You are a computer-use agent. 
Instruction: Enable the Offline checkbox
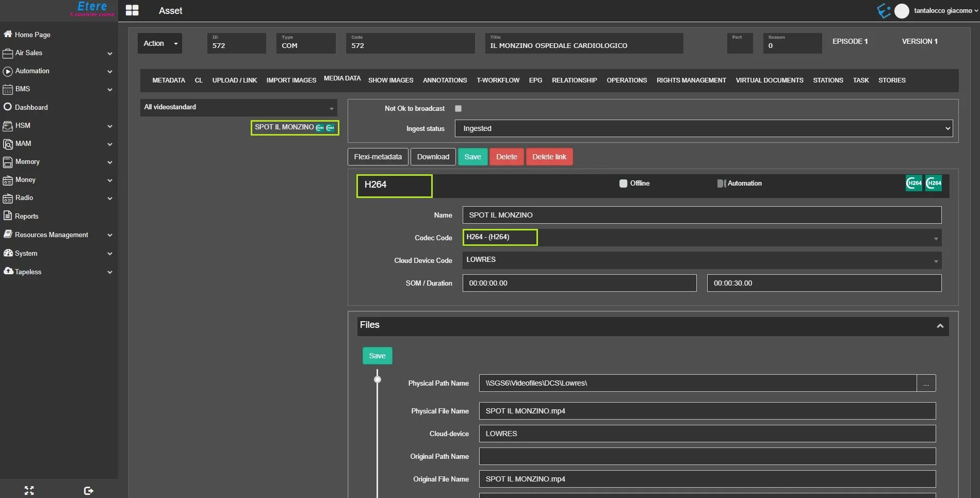pyautogui.click(x=623, y=184)
